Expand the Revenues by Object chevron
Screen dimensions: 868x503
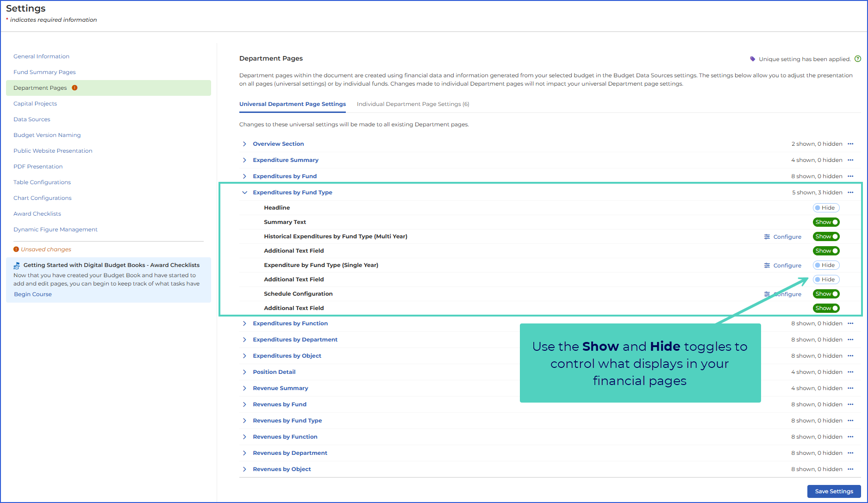[x=244, y=469]
